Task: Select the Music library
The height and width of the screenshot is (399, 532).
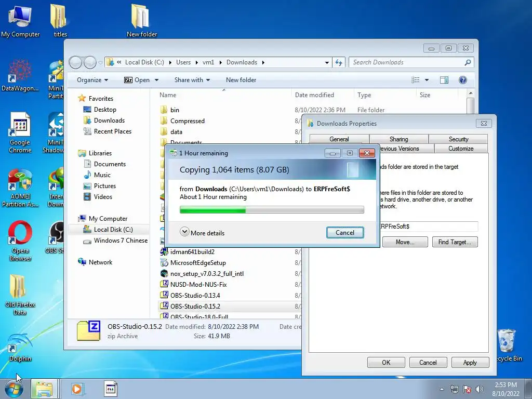Action: pos(102,175)
